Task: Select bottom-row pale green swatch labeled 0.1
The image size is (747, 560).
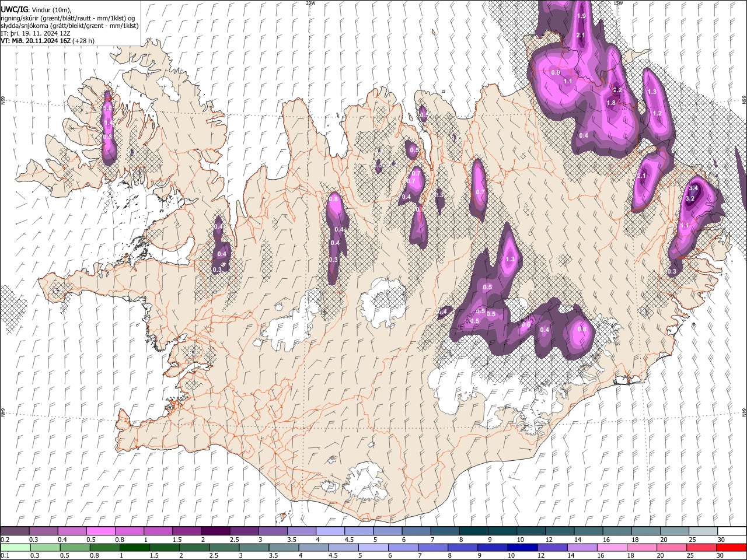Action: pyautogui.click(x=15, y=547)
